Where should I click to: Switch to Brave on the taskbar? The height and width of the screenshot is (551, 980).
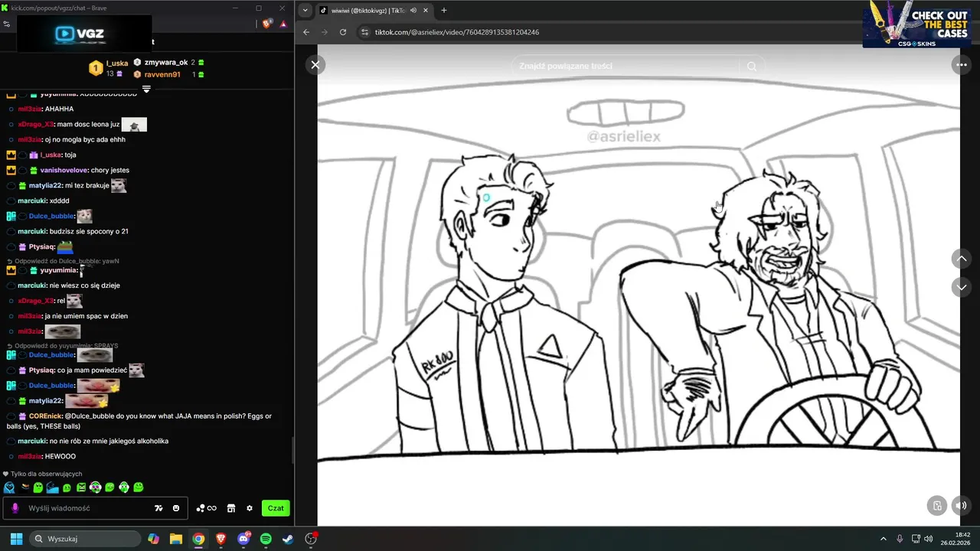coord(220,539)
